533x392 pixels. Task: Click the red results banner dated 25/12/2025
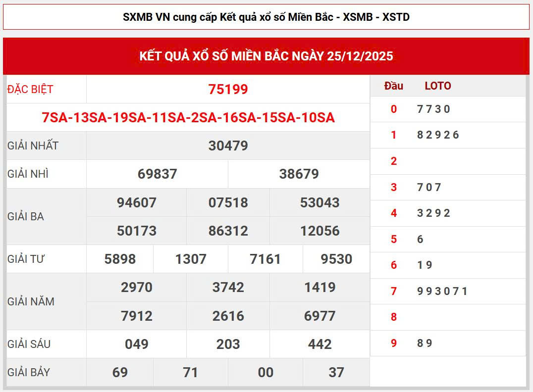(x=266, y=56)
